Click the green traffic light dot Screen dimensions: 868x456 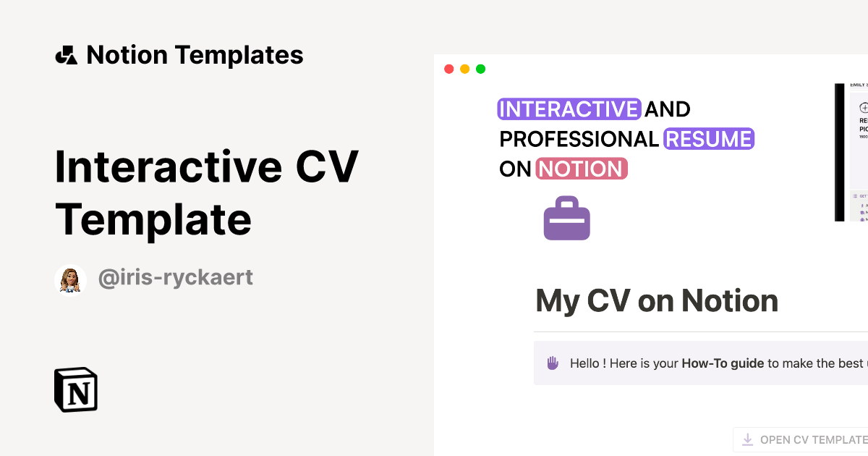click(480, 69)
